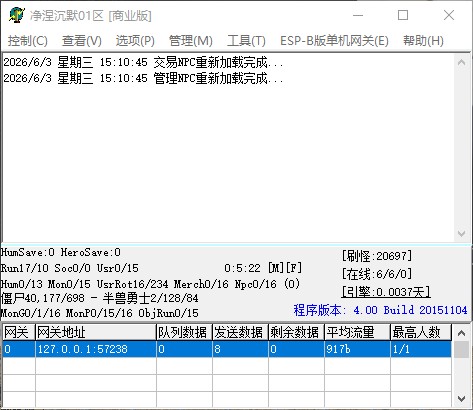Open the 选项(P) menu
The image size is (473, 410).
click(135, 41)
